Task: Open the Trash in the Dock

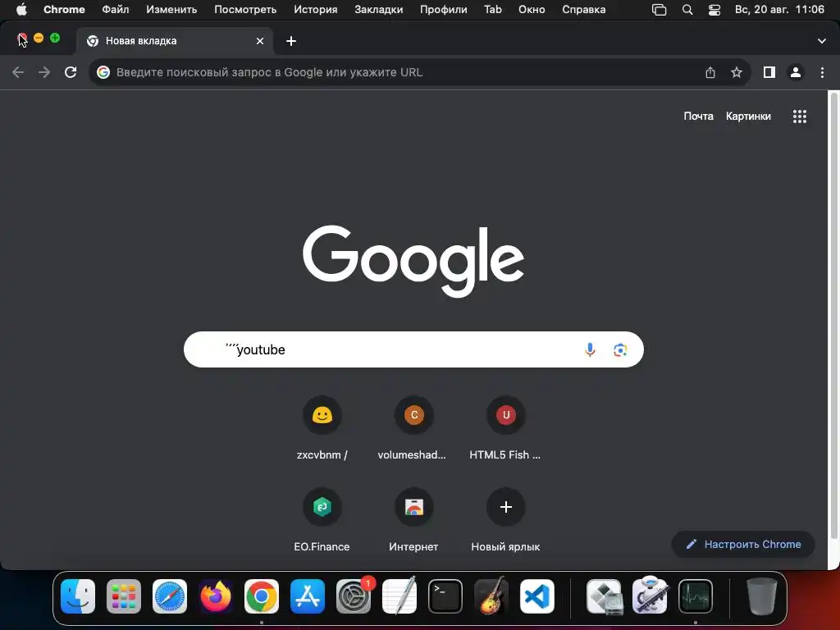Action: 762,596
